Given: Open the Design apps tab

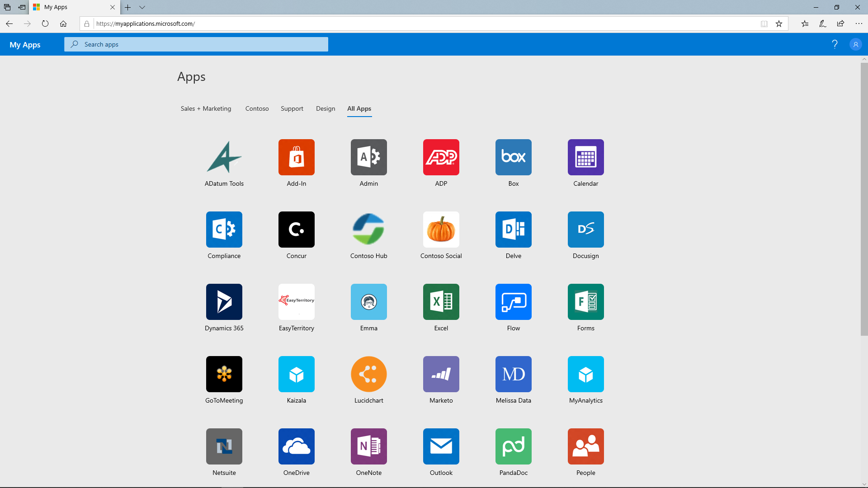Looking at the screenshot, I should coord(325,108).
